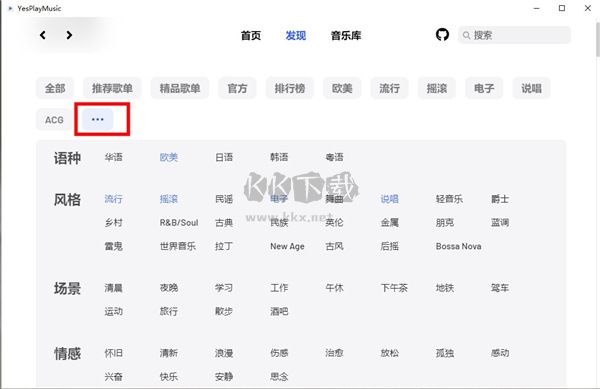600x389 pixels.
Task: Collapse categories with the three-dot button
Action: pos(98,119)
